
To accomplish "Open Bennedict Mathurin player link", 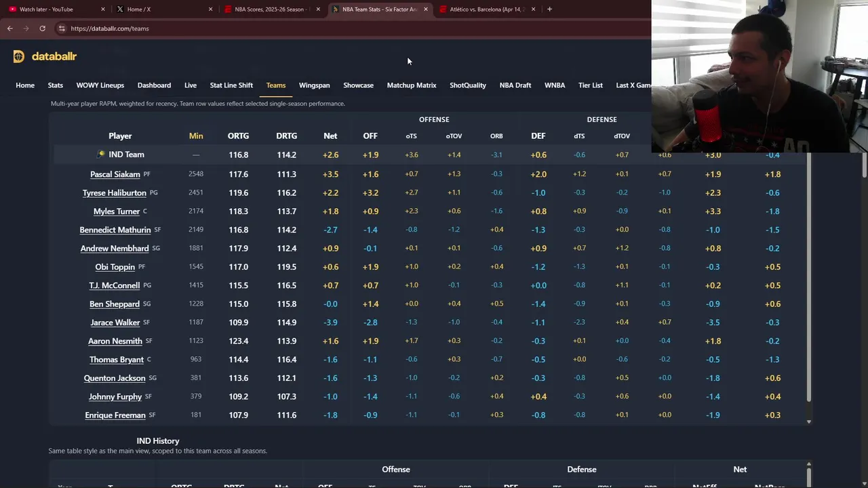I will [115, 230].
